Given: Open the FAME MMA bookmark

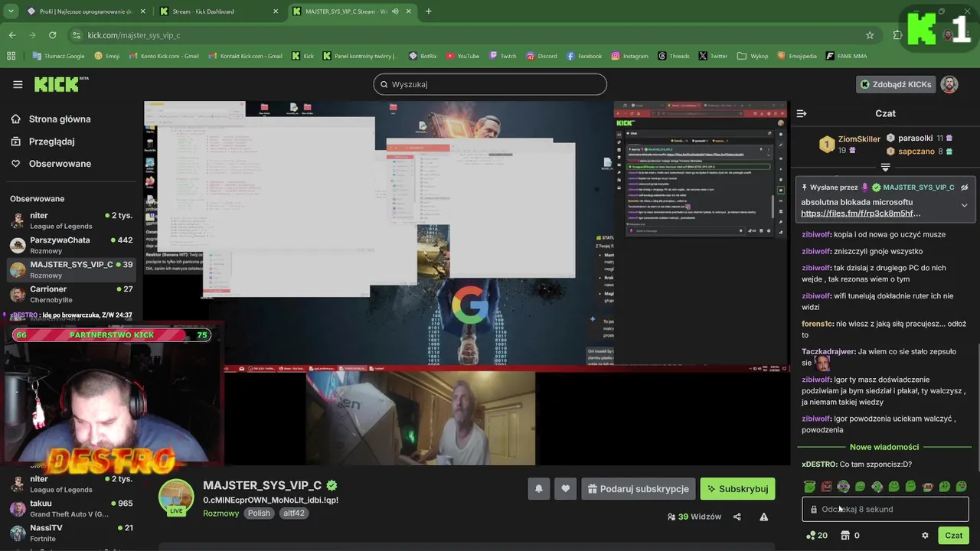Looking at the screenshot, I should [846, 56].
